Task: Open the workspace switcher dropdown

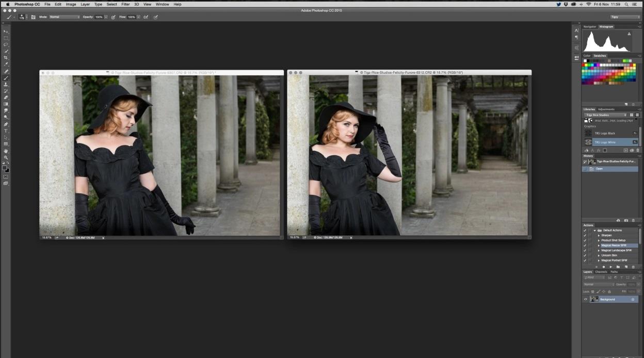Action: [625, 17]
